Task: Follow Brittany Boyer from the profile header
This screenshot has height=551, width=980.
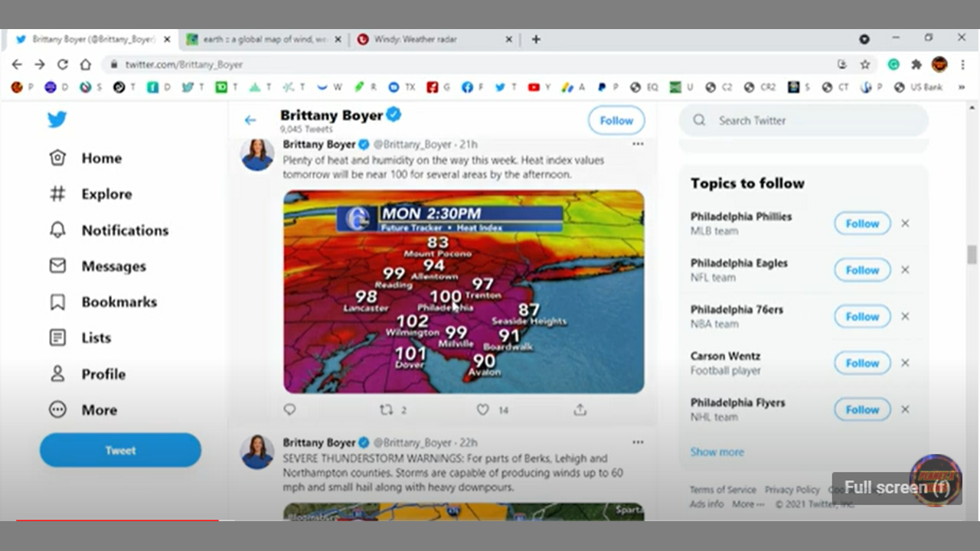Action: click(x=616, y=120)
